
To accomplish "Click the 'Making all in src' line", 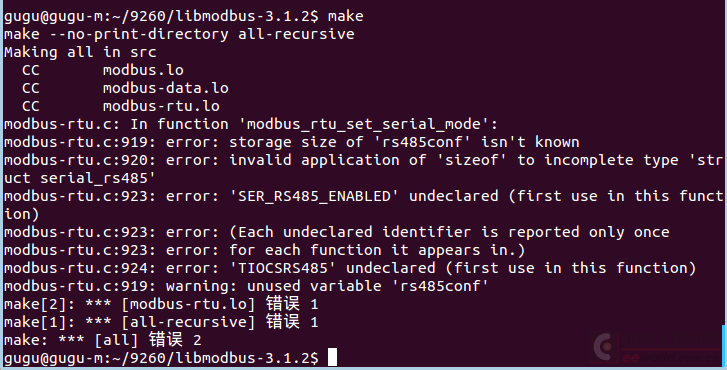I will [x=80, y=52].
